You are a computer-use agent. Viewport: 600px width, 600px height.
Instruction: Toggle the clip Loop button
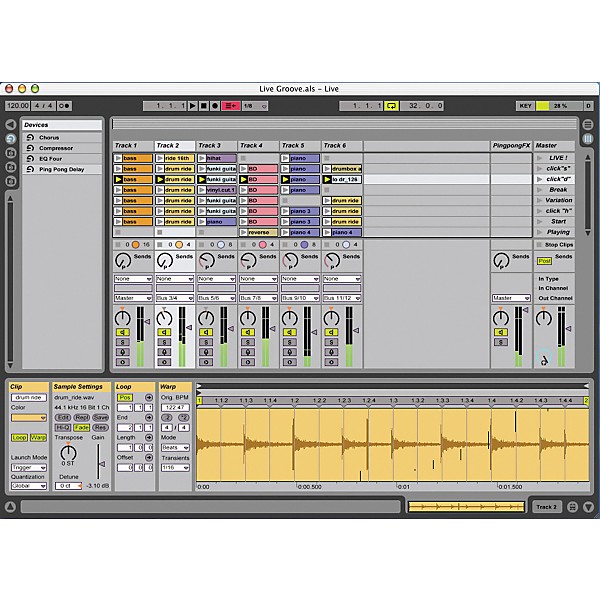coord(19,437)
